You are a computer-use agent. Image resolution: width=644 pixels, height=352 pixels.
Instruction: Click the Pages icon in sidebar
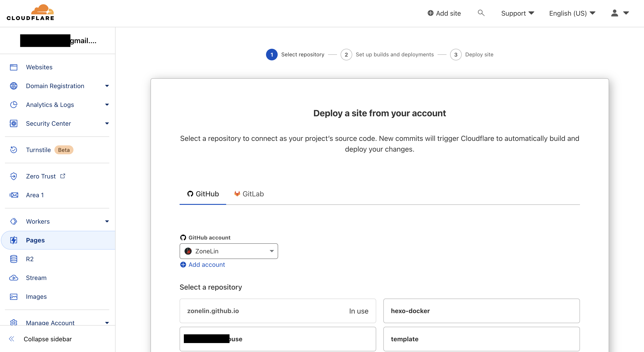[x=14, y=240]
